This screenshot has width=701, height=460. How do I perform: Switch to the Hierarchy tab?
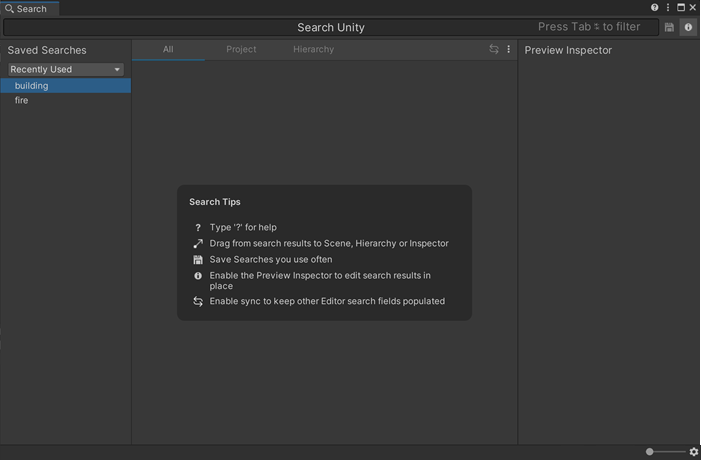pos(313,50)
